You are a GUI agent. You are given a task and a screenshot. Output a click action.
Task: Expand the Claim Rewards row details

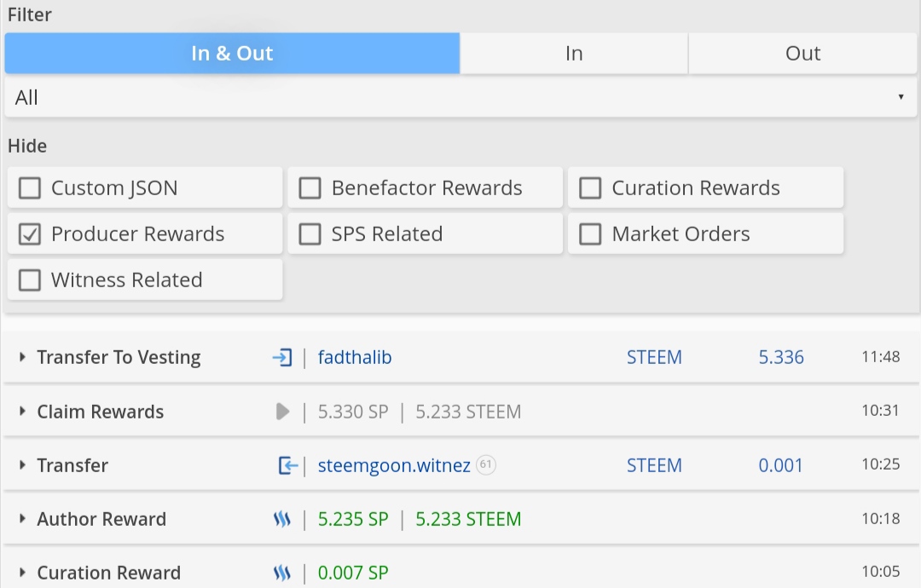(x=22, y=412)
